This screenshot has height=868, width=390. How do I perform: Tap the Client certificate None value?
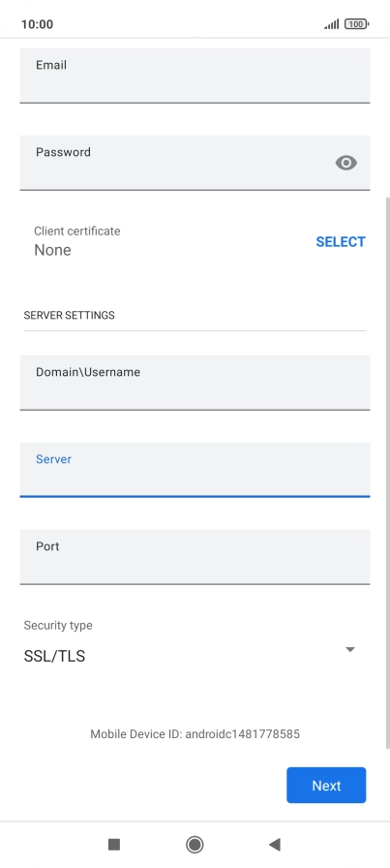(52, 250)
